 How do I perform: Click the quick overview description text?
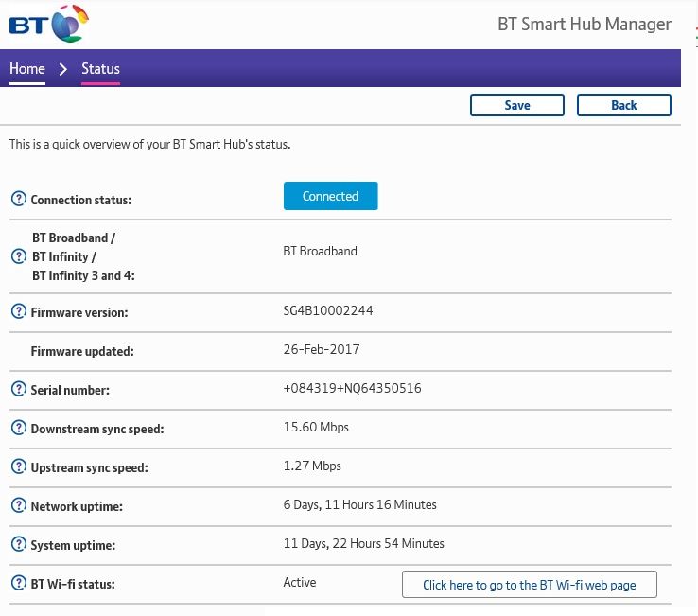tap(150, 145)
